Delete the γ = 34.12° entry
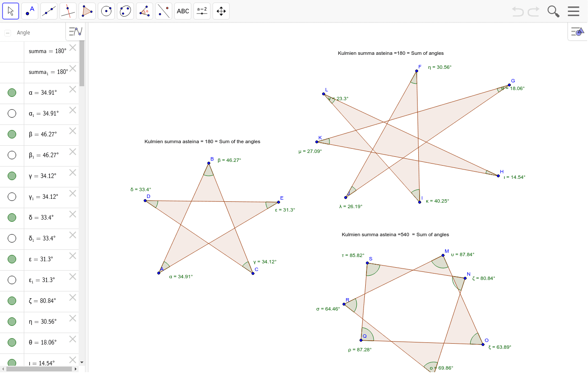This screenshot has height=373, width=588. 73,172
